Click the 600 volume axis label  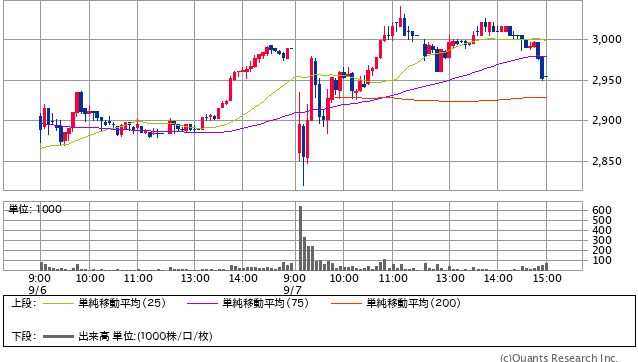(x=602, y=210)
